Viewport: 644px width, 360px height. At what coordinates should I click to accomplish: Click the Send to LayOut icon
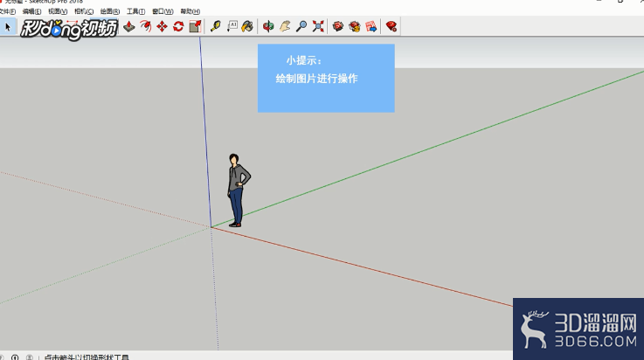(x=370, y=27)
